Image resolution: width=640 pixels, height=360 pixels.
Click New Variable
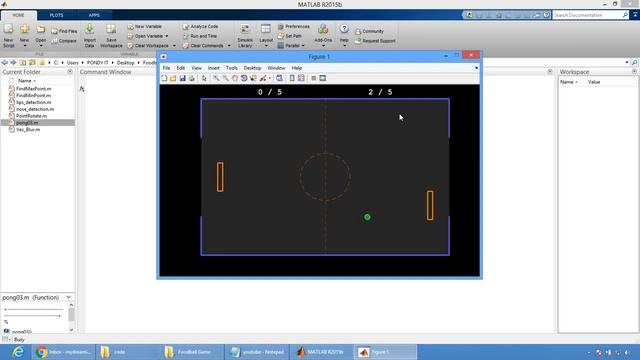144,26
